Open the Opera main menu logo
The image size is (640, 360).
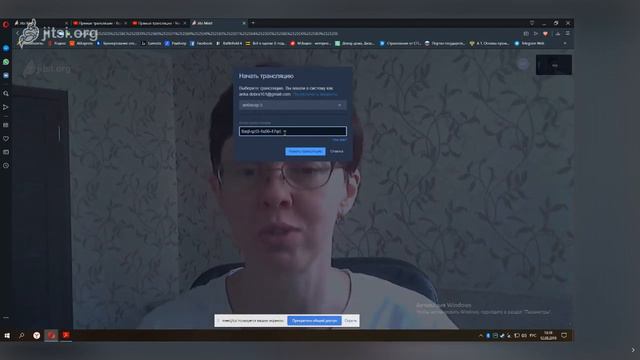[x=6, y=24]
